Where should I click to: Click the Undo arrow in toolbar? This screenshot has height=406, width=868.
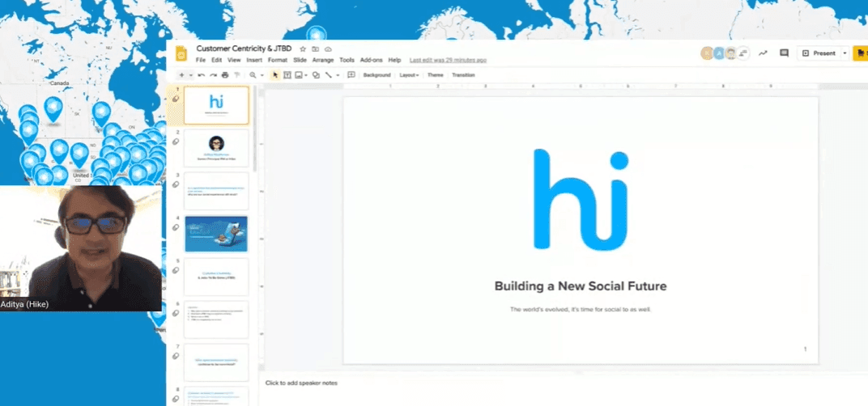202,75
